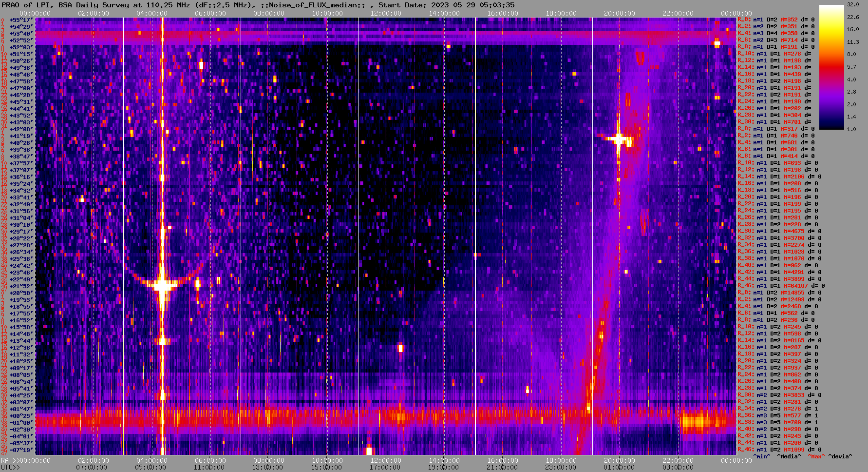Click the bright spot at declination +12°38' near 12:30 RA
This screenshot has height=472, width=868.
[x=400, y=348]
